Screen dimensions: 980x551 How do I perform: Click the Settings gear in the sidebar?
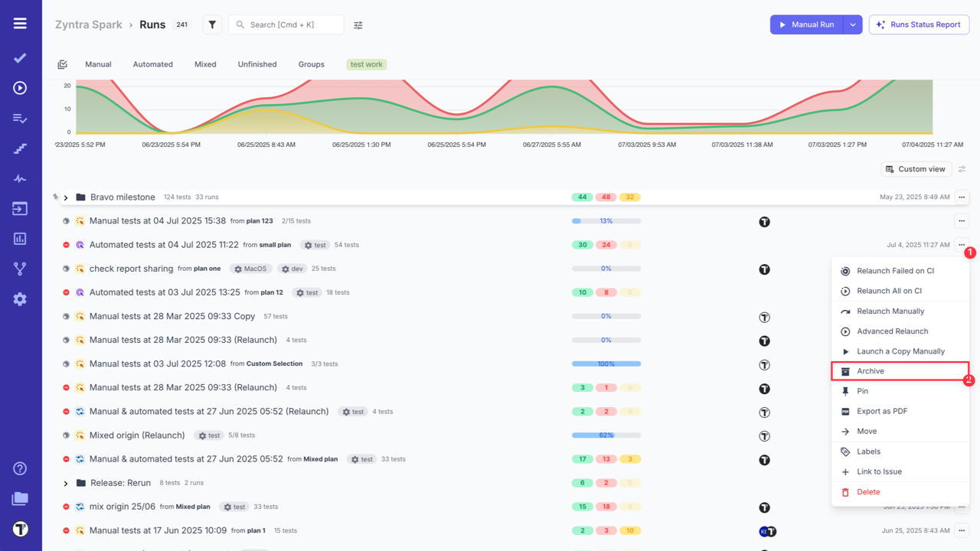[x=20, y=299]
